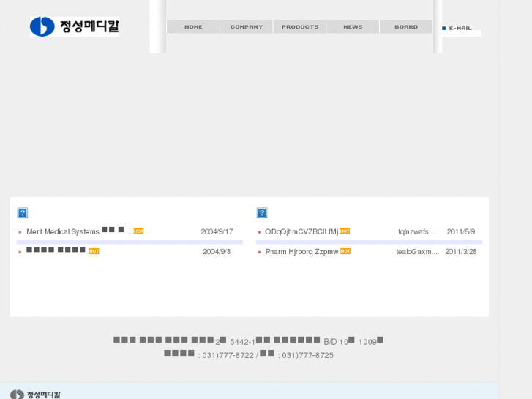Click the date 2011/5/9
Viewport: 532px width, 399px height.
pyautogui.click(x=461, y=231)
